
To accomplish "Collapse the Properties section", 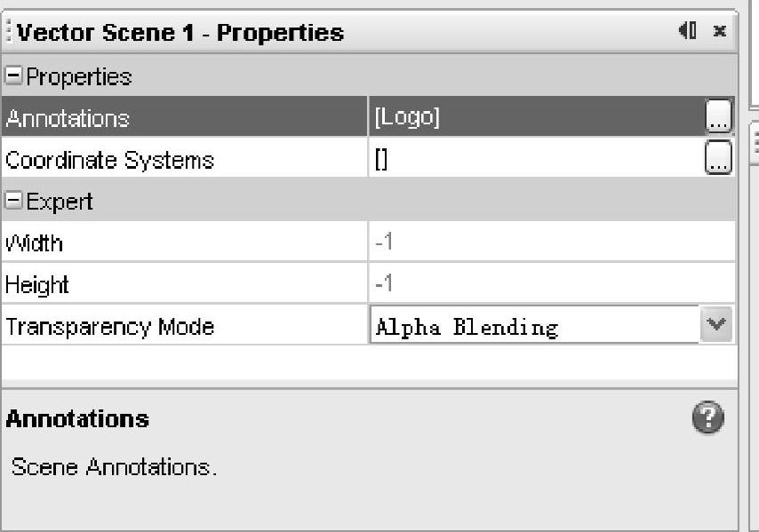I will (x=13, y=77).
